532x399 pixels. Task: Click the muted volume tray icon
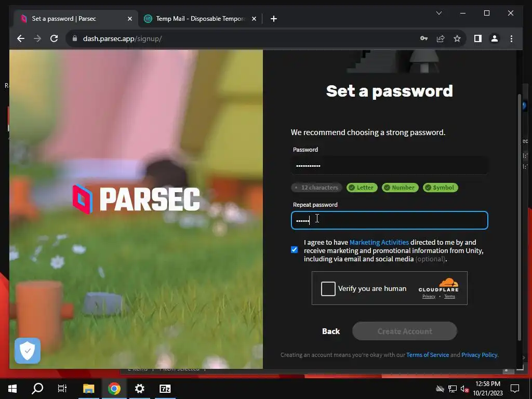464,389
